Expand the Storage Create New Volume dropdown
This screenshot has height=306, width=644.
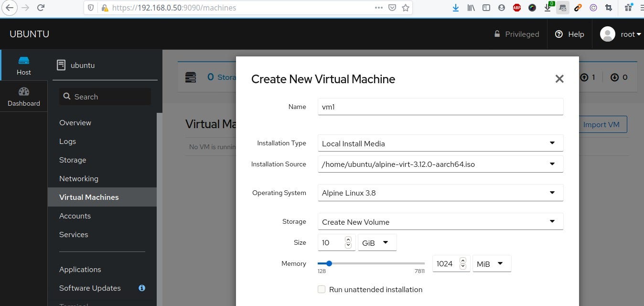[x=440, y=221]
